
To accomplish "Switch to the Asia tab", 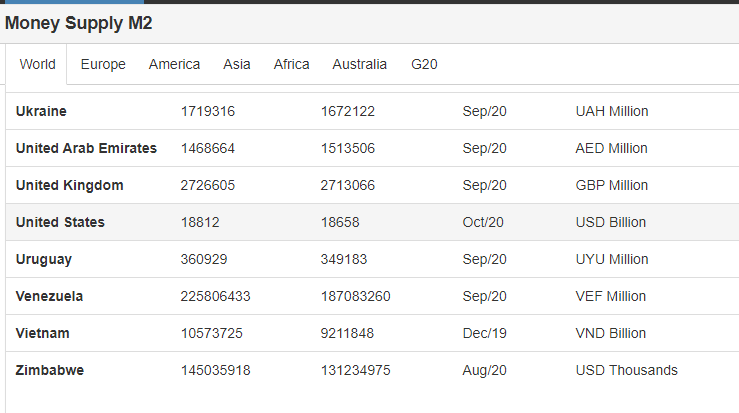I will (x=237, y=64).
